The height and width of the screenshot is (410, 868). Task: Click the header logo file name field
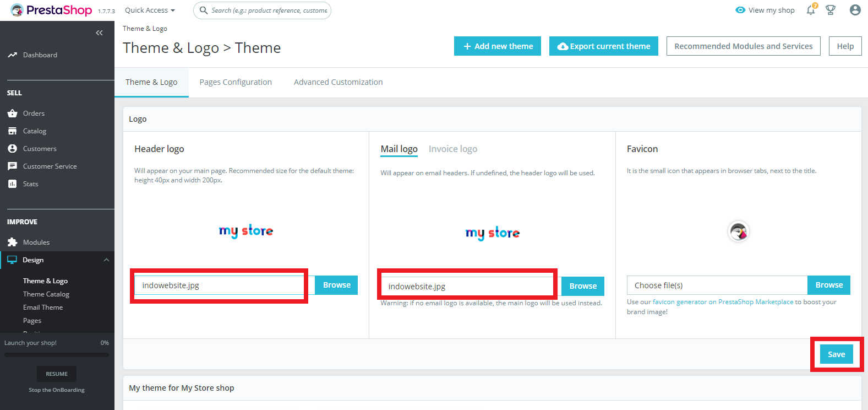225,285
